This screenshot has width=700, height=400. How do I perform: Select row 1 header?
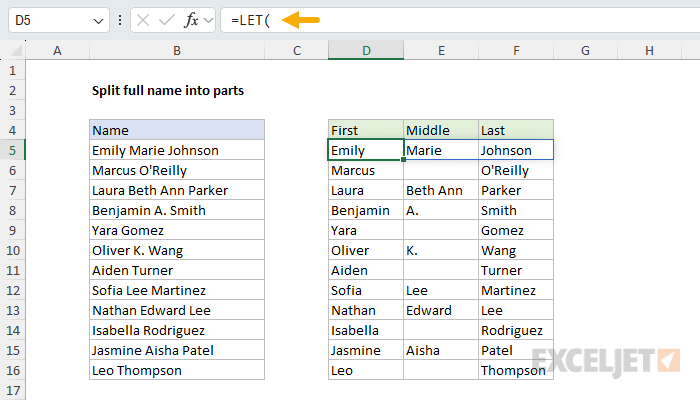pos(12,70)
